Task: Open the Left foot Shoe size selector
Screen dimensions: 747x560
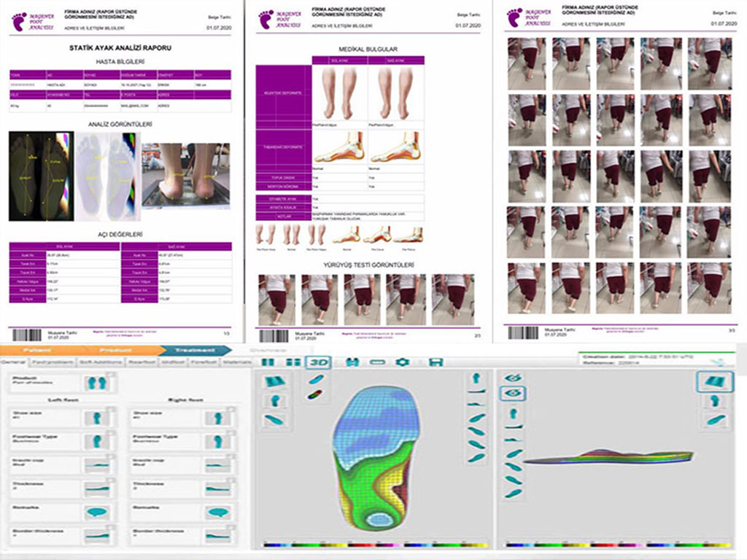Action: [96, 418]
